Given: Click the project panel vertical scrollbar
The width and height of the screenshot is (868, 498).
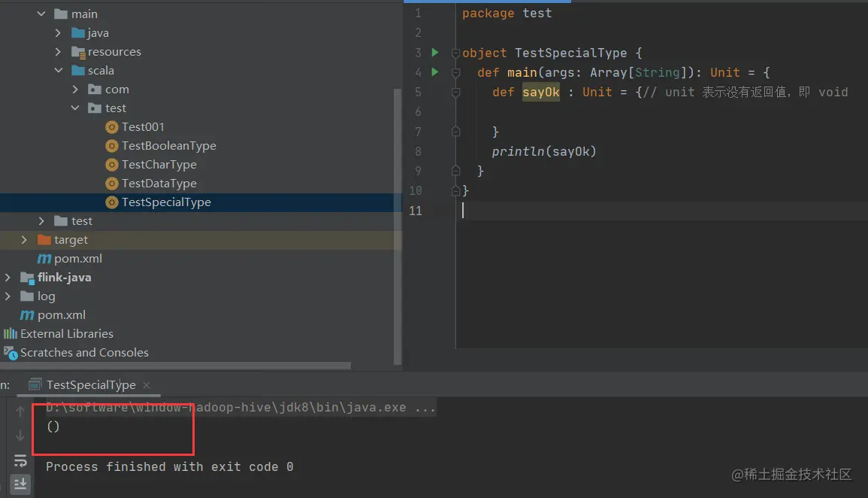Looking at the screenshot, I should pos(397,226).
